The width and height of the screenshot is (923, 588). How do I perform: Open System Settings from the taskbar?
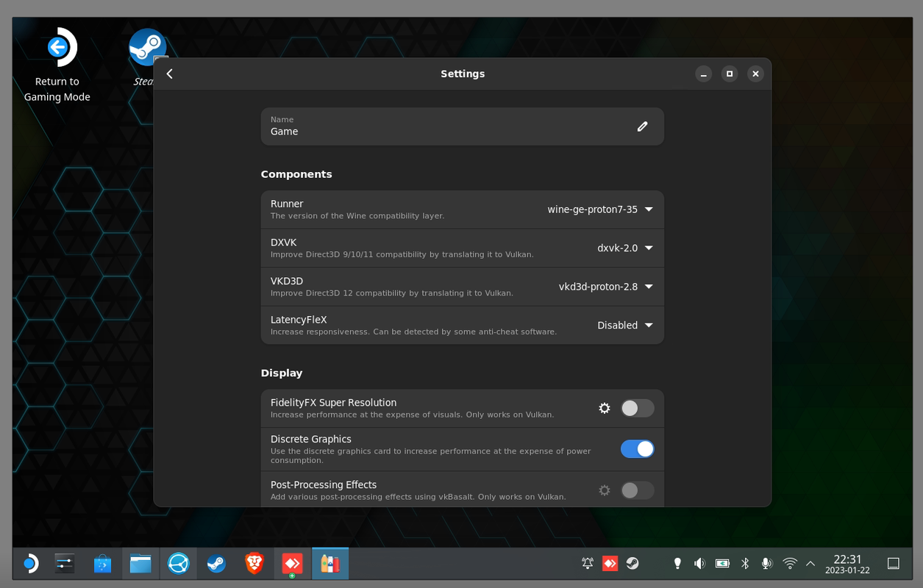[x=65, y=564]
